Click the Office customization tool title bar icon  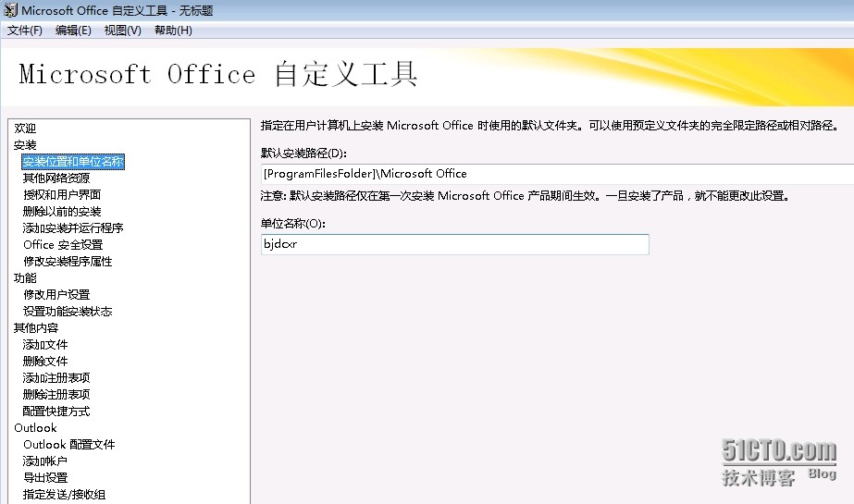[10, 10]
